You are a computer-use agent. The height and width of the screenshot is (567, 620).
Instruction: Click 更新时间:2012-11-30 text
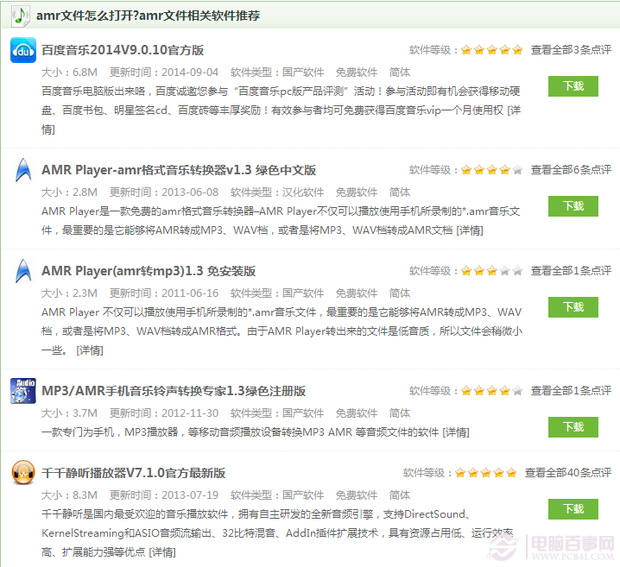[x=164, y=413]
